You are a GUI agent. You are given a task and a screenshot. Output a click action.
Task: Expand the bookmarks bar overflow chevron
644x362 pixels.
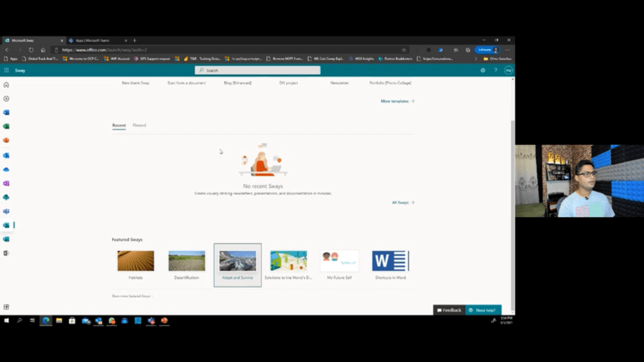click(476, 59)
